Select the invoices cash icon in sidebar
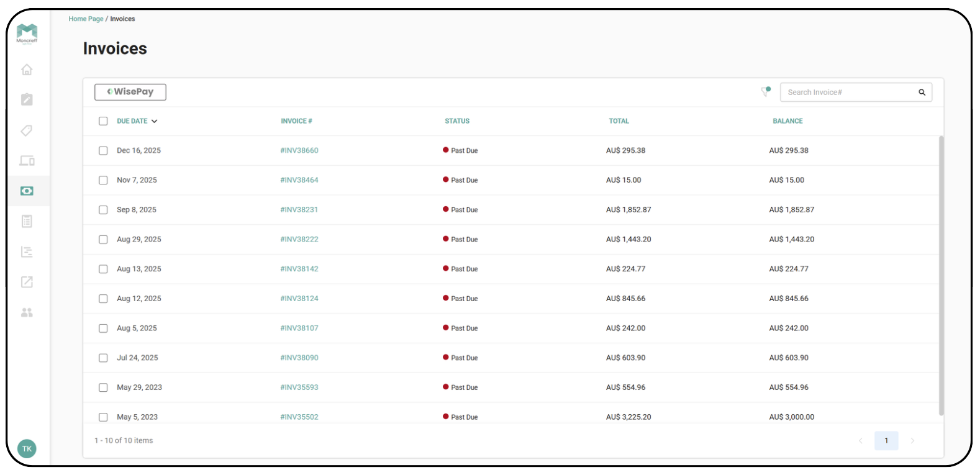The height and width of the screenshot is (475, 980). (27, 191)
